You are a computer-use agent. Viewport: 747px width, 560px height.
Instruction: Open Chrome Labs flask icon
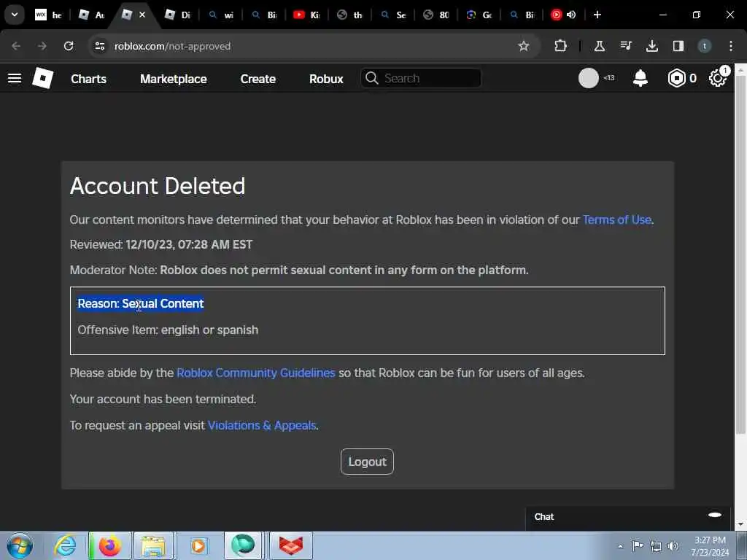tap(600, 46)
